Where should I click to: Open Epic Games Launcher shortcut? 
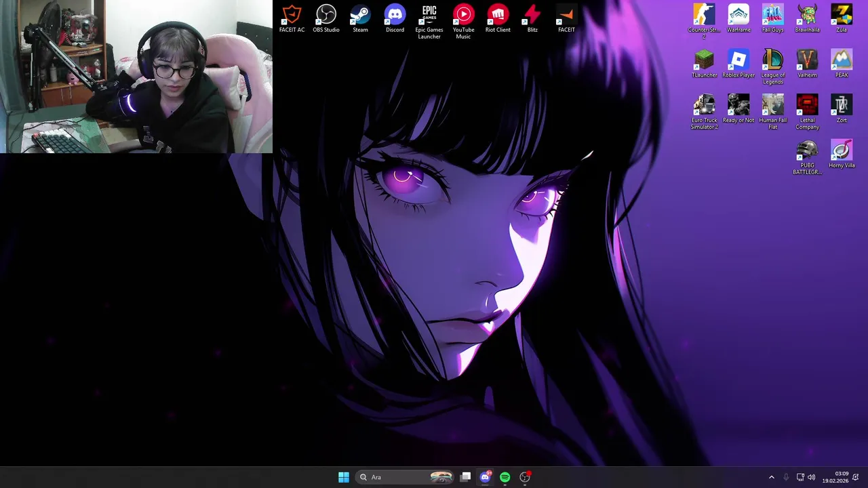429,22
